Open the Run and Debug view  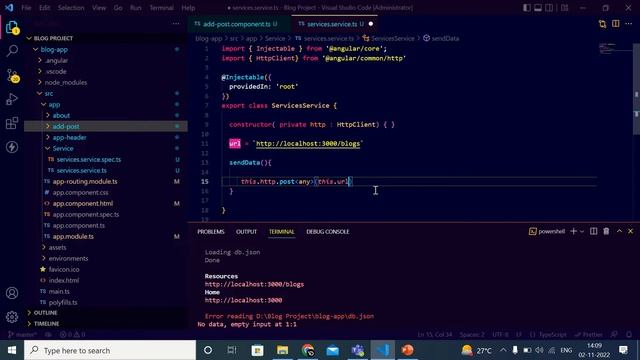click(12, 99)
